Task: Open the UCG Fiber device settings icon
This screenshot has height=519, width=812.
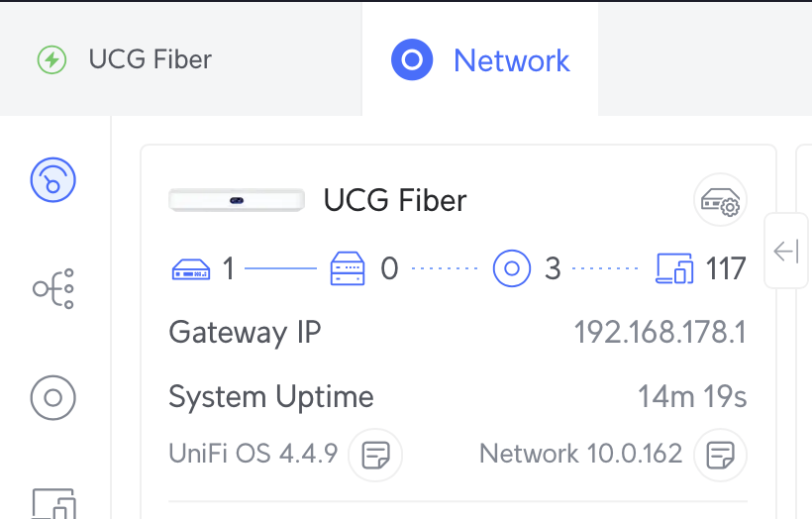Action: (x=720, y=201)
